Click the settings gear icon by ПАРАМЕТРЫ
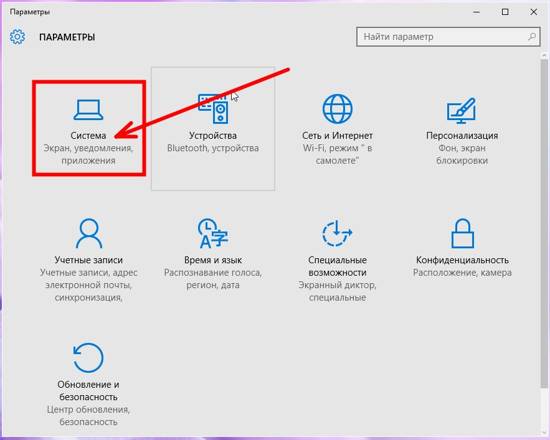The height and width of the screenshot is (440, 550). coord(17,37)
